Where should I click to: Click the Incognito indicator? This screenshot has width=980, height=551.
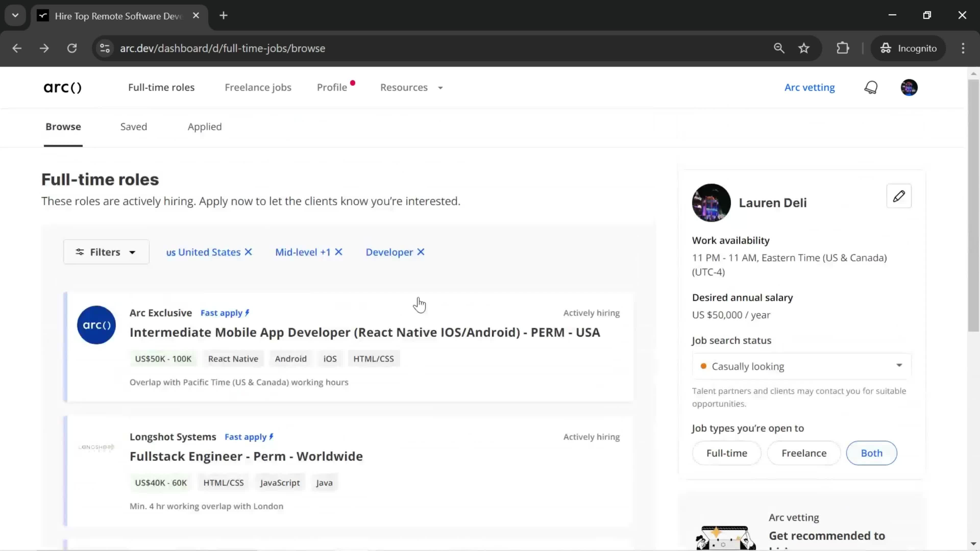point(908,48)
